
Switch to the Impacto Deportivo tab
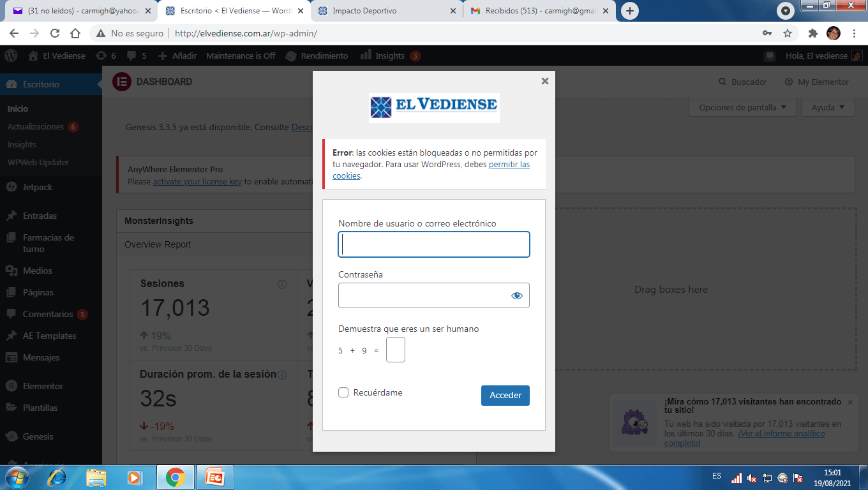click(387, 11)
